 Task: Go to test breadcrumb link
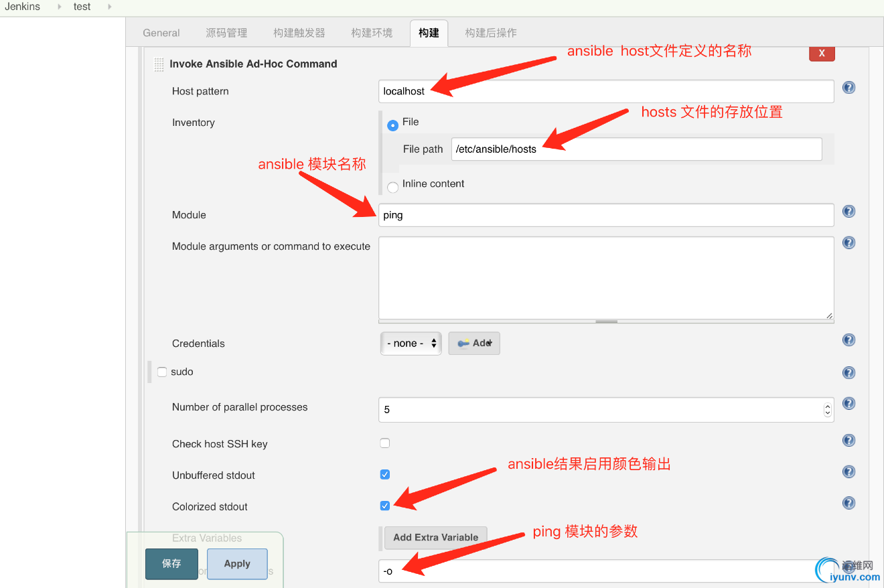82,7
